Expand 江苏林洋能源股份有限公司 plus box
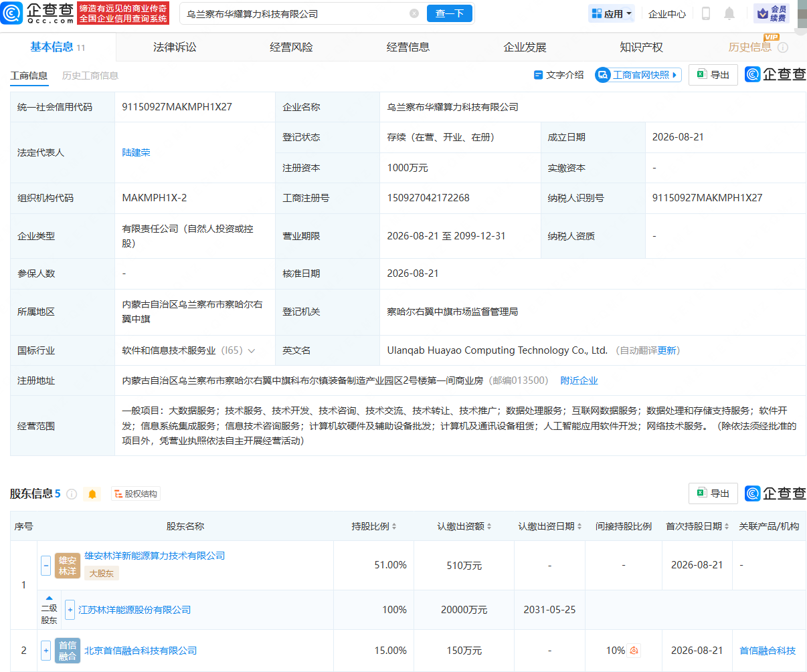The width and height of the screenshot is (807, 672). [70, 610]
